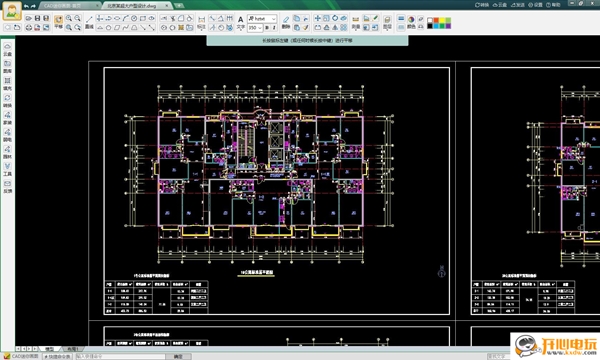Open the 图库 library sidebar icon
The height and width of the screenshot is (360, 600).
7,67
